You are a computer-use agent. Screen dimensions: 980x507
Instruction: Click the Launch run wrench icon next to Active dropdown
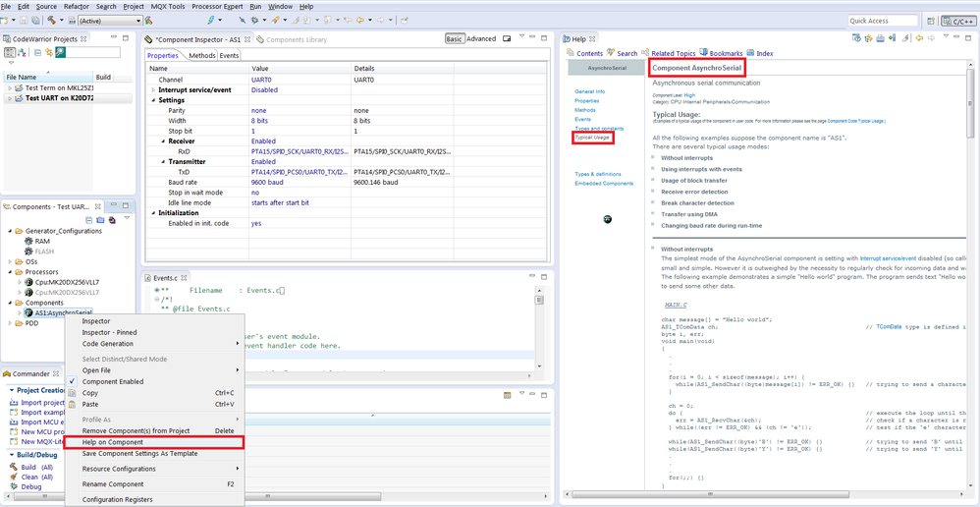[x=148, y=20]
